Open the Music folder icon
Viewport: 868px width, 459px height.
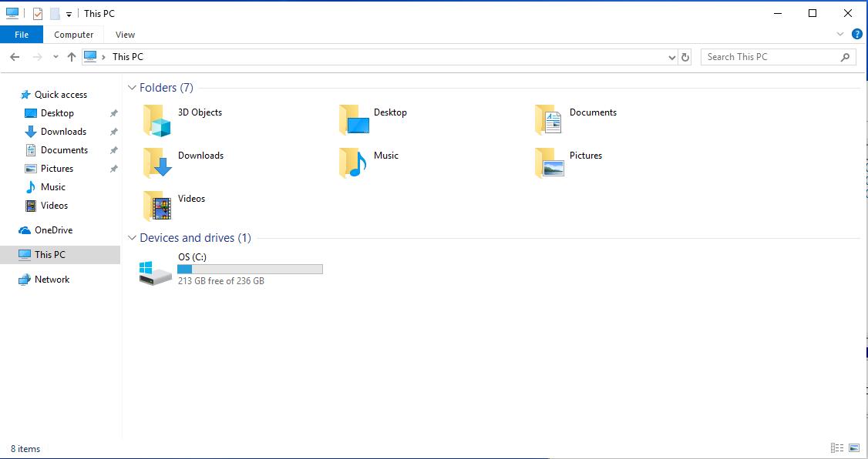click(x=352, y=163)
